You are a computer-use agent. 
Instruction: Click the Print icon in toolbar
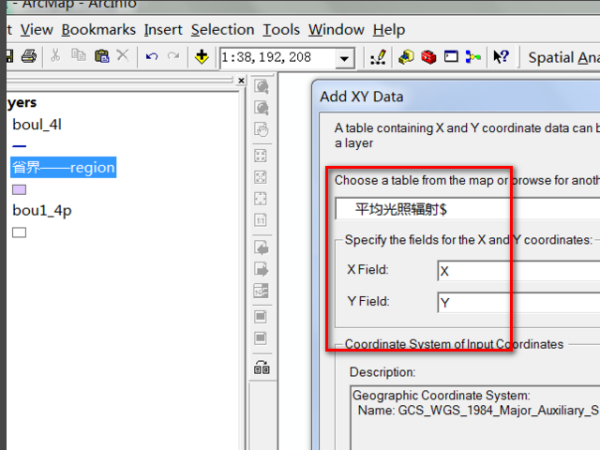(29, 57)
